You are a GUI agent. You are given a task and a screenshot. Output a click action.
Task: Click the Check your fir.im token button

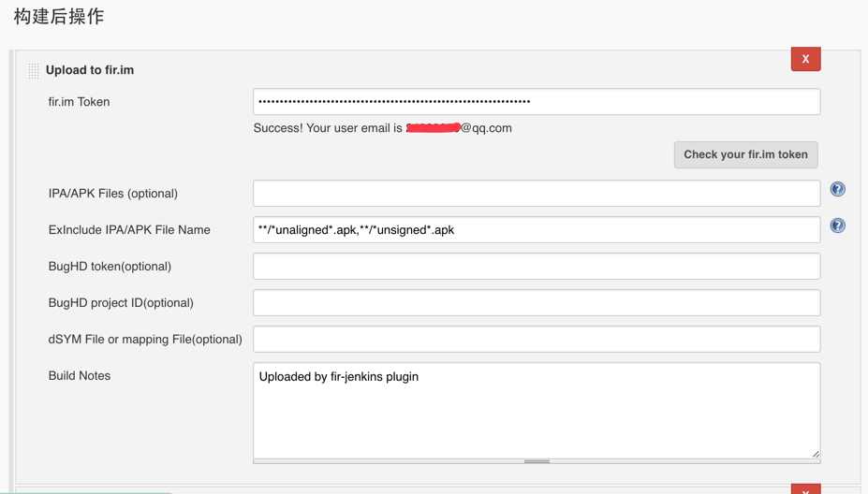(x=745, y=155)
